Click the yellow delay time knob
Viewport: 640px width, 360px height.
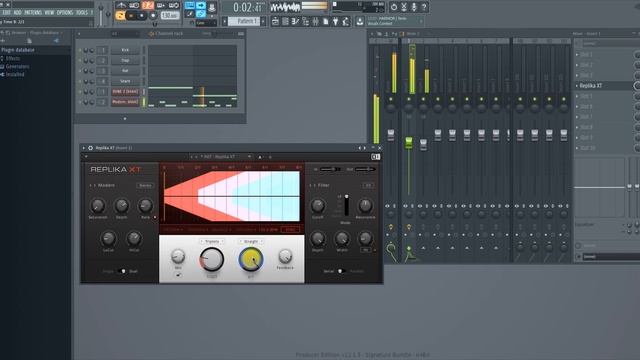pyautogui.click(x=251, y=260)
